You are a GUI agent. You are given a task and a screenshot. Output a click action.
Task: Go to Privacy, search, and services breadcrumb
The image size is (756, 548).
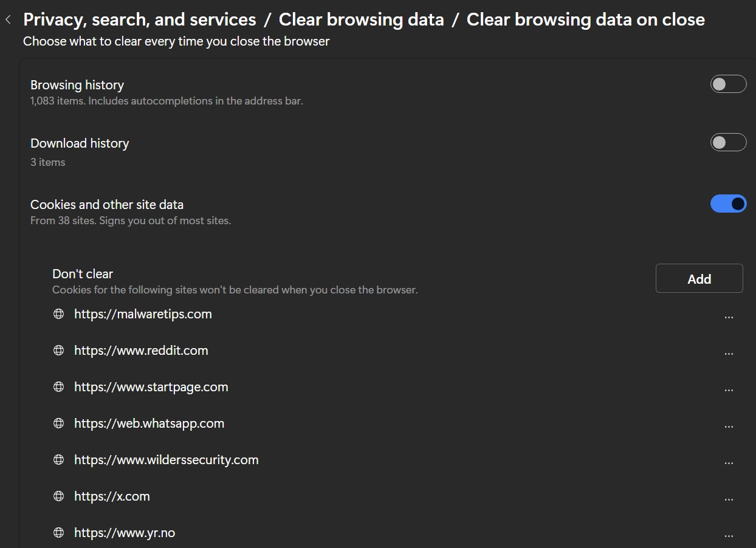140,20
